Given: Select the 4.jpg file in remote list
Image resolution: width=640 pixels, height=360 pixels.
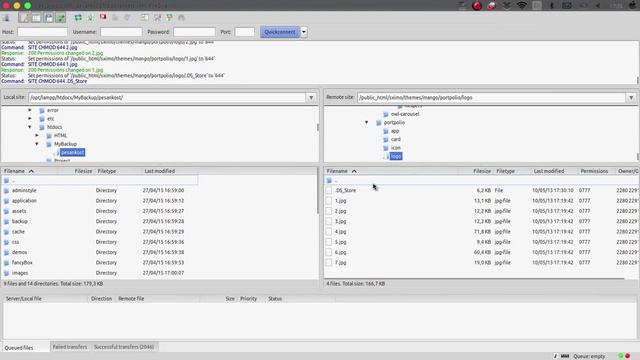Looking at the screenshot, I should pyautogui.click(x=482, y=232).
